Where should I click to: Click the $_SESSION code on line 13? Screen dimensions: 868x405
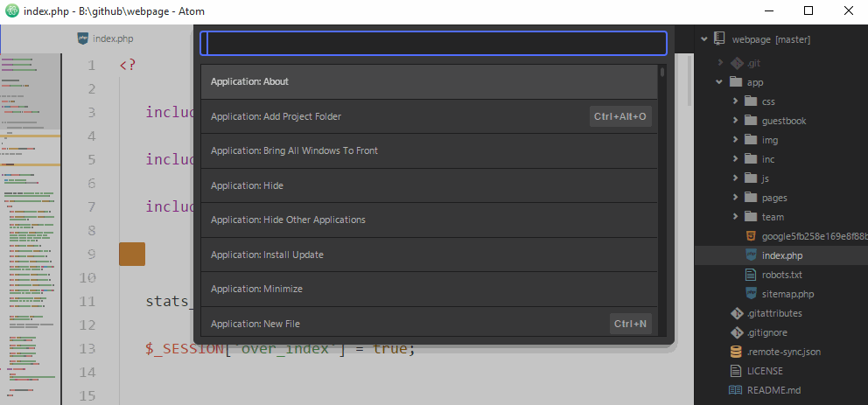[185, 348]
